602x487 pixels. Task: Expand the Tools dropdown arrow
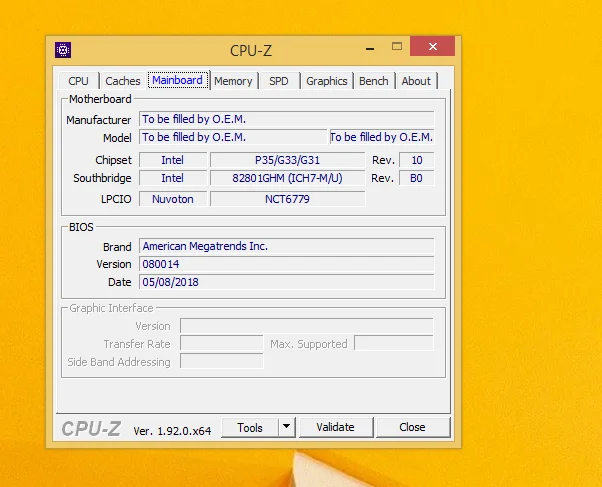[x=286, y=427]
